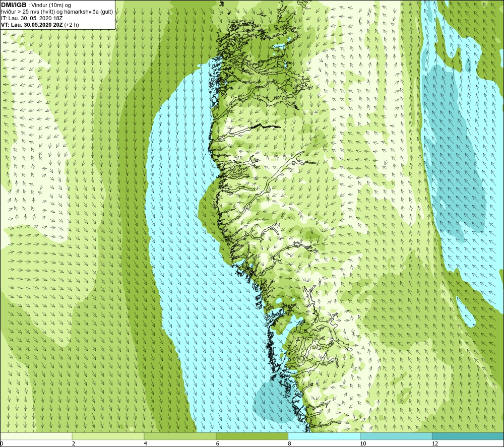Image resolution: width=504 pixels, height=447 pixels.
Task: Select the 0–2 m/s pale color band
Action: point(36,436)
